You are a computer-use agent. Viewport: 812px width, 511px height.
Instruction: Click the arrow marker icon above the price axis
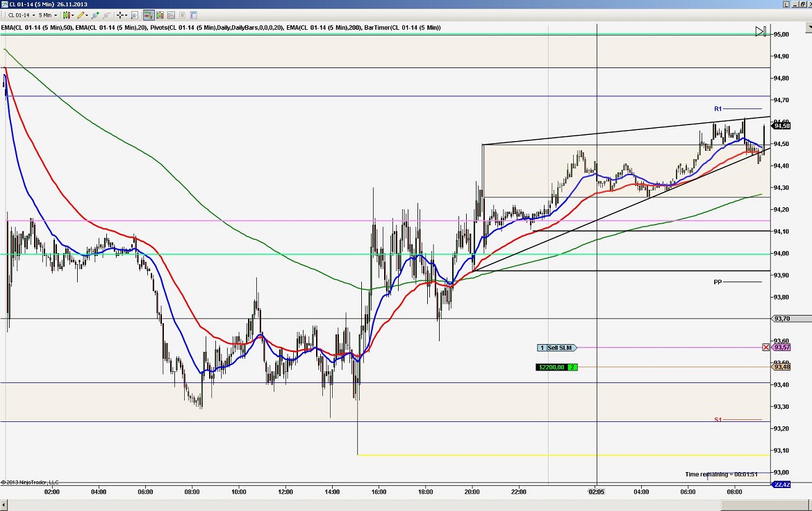(x=760, y=31)
